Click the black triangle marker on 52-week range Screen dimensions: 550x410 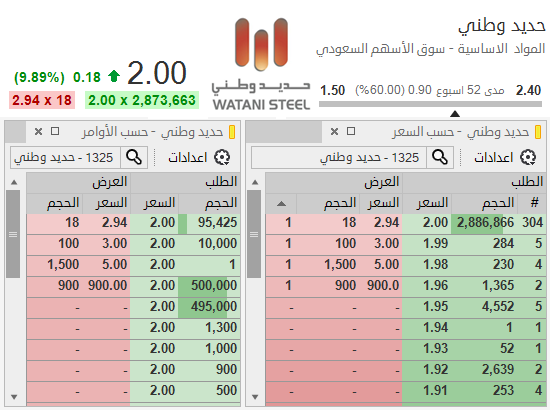click(x=455, y=113)
